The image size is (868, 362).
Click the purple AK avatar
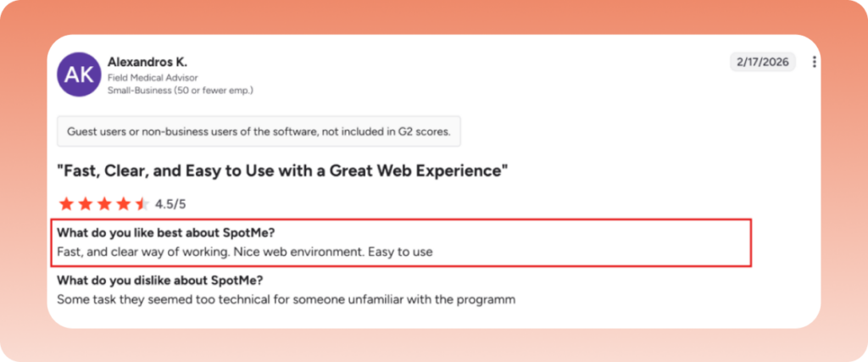[79, 74]
